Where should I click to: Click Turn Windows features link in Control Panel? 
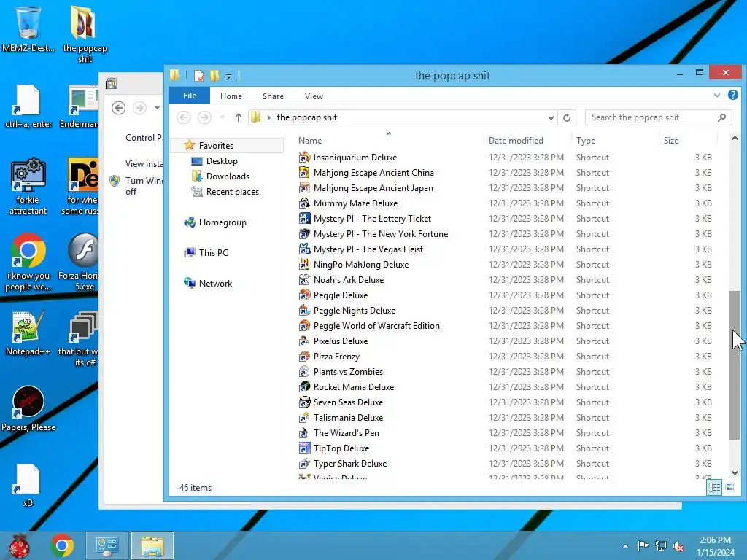tap(144, 186)
